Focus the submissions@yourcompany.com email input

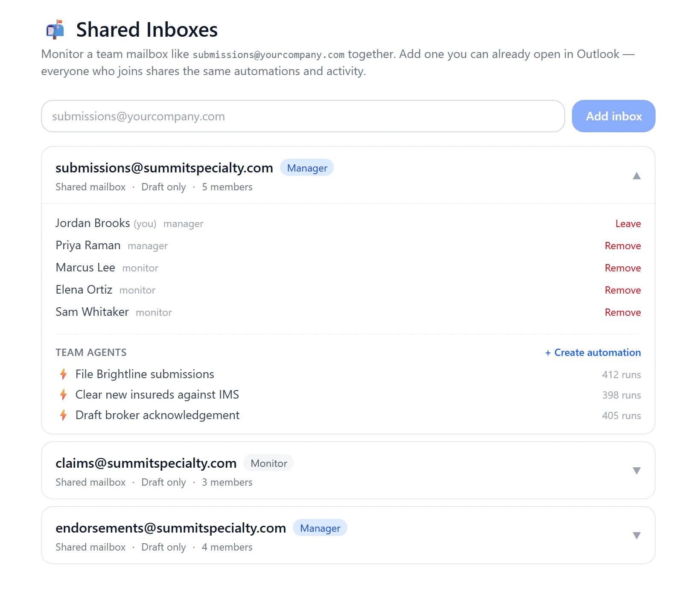click(303, 116)
